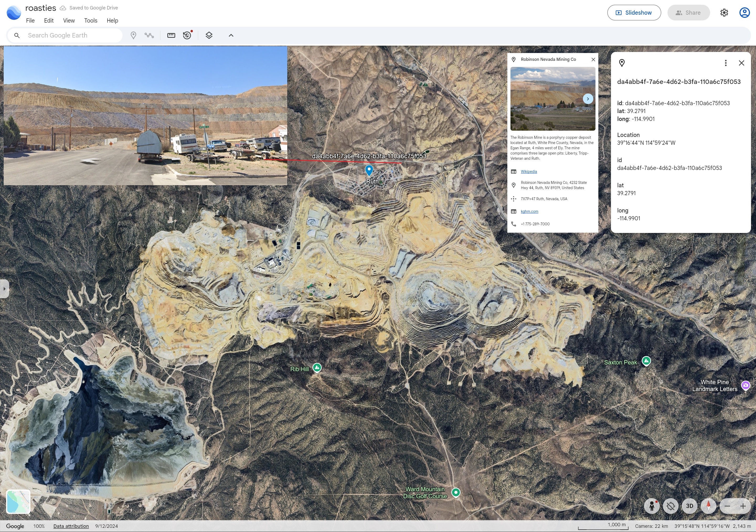The height and width of the screenshot is (532, 756).
Task: Zoom out with the minus button
Action: click(x=728, y=506)
